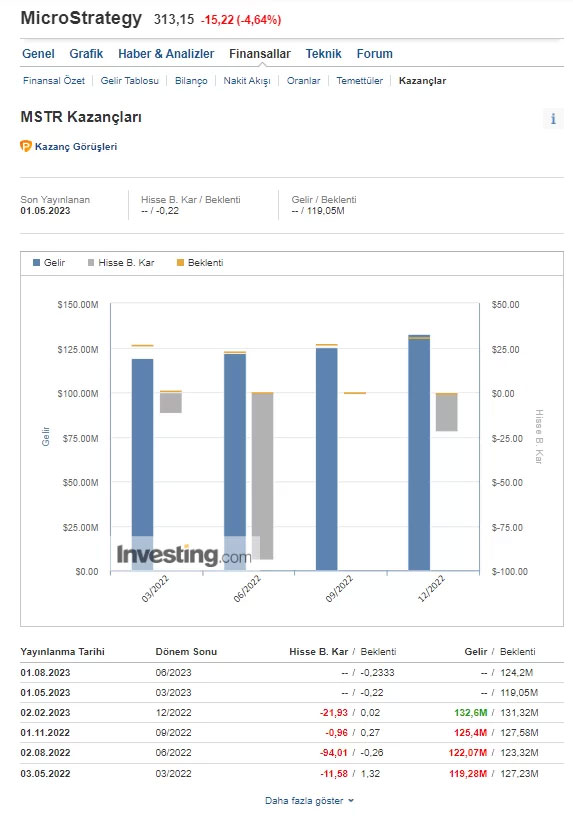Screen dimensions: 573x821
Task: Click the -0,2333 EPS forecast value
Action: (377, 673)
